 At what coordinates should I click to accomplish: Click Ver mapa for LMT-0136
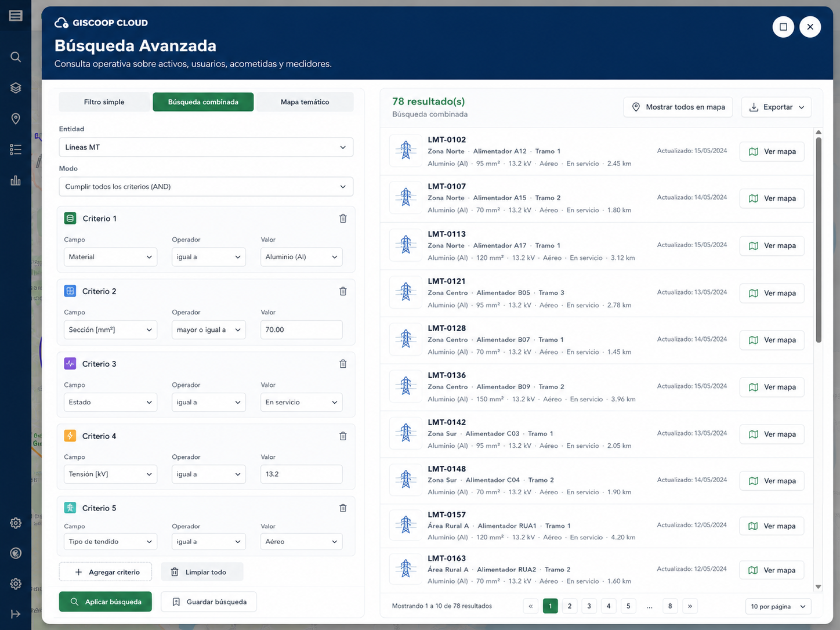772,387
